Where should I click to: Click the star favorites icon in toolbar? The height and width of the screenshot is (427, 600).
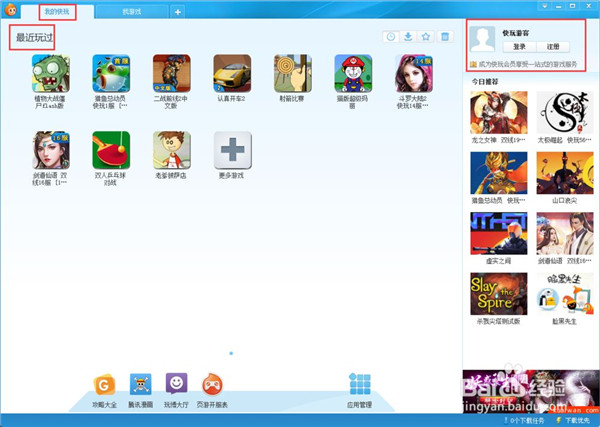tap(426, 37)
